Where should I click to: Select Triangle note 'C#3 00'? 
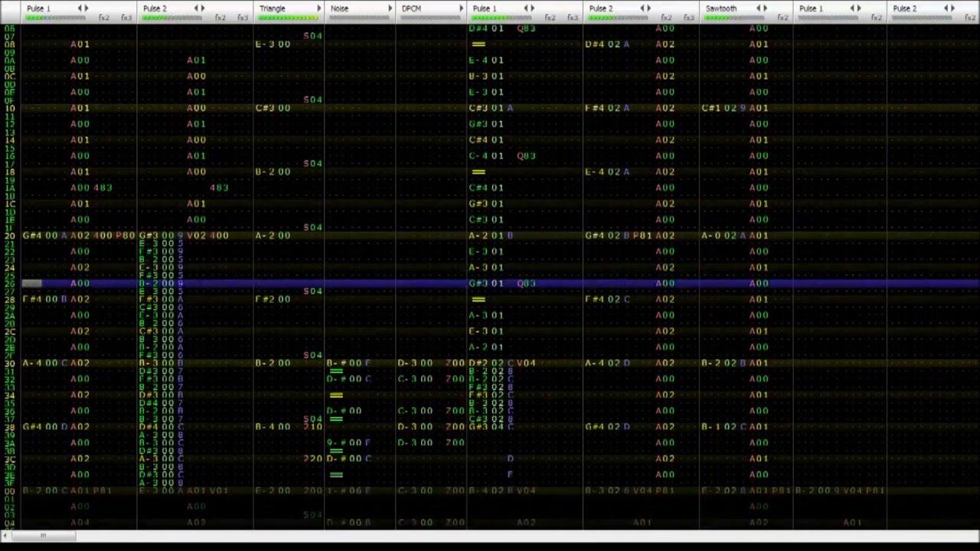(273, 108)
